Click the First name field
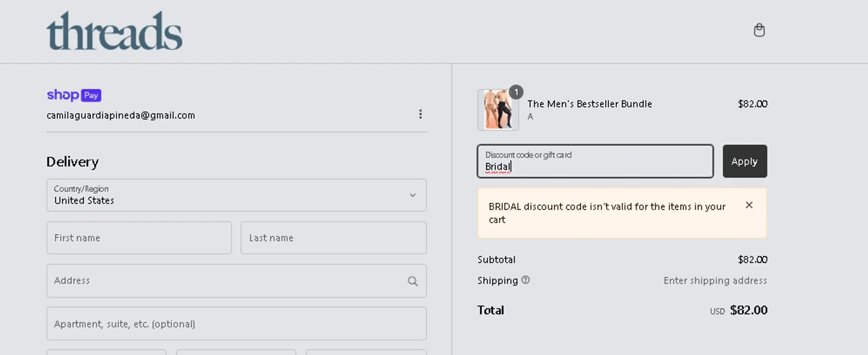The width and height of the screenshot is (868, 355). pyautogui.click(x=139, y=238)
